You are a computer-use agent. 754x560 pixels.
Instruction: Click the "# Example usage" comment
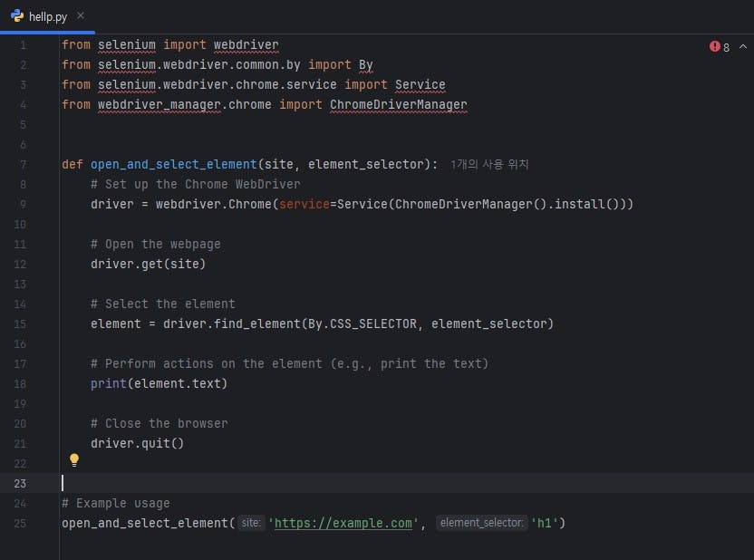[115, 503]
